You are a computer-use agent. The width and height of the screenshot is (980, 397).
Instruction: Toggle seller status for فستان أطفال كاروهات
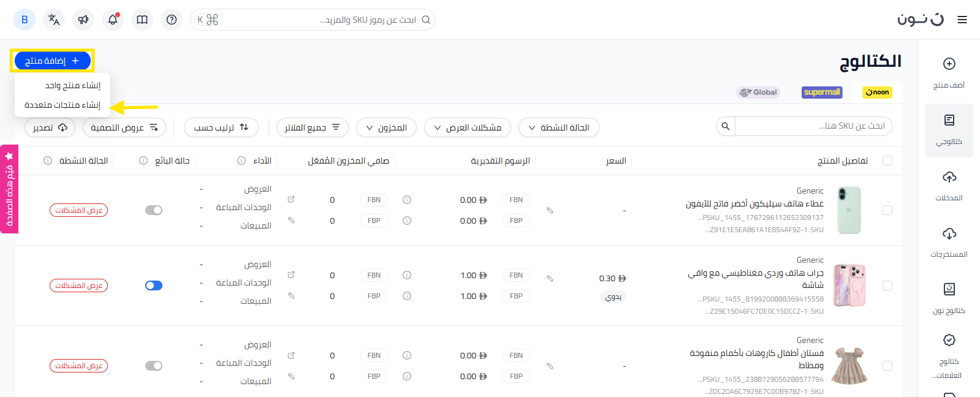pos(154,366)
